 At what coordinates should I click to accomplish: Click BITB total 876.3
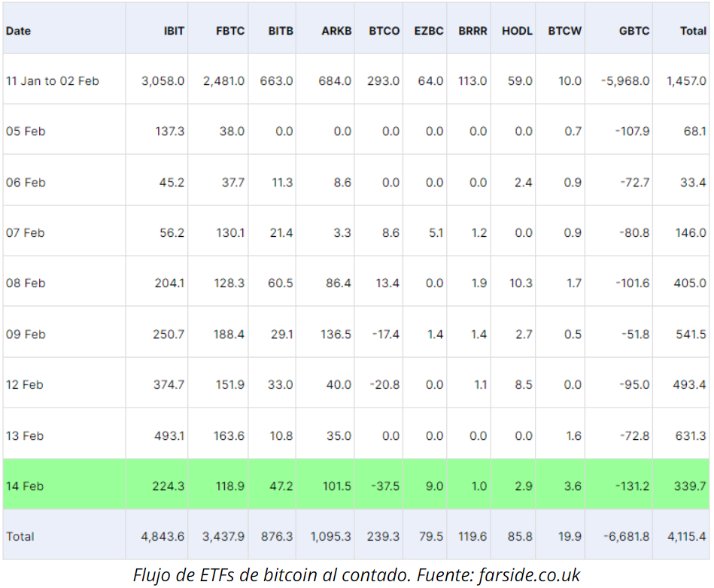[277, 537]
